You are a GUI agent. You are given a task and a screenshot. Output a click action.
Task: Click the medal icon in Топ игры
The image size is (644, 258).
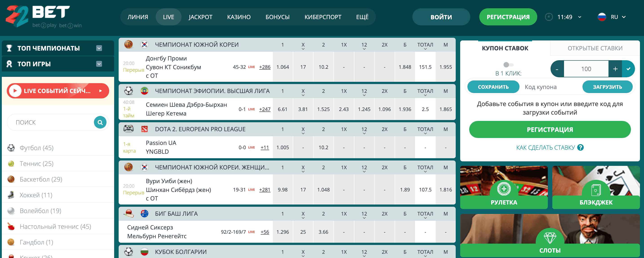[9, 64]
